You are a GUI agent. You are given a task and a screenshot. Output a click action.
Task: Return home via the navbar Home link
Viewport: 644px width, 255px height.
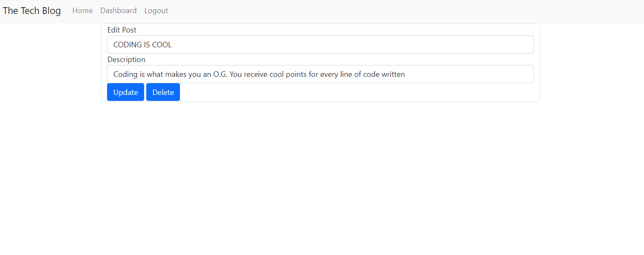[82, 11]
